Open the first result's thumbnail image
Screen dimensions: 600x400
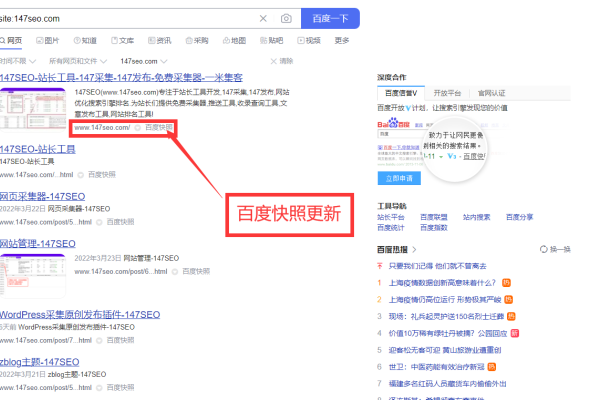(x=33, y=109)
